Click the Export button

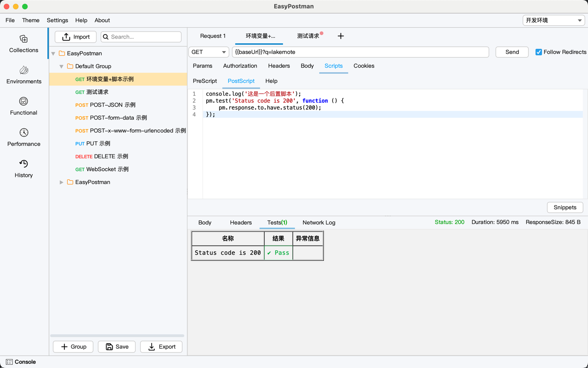(x=161, y=347)
